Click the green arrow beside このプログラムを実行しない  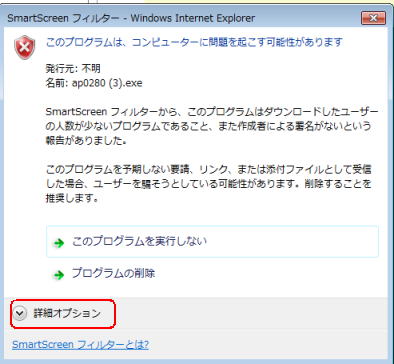59,243
